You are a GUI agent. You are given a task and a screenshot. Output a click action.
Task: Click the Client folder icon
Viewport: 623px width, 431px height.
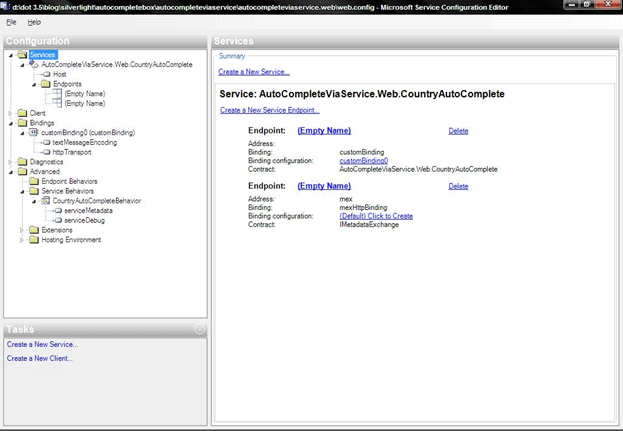tap(23, 113)
